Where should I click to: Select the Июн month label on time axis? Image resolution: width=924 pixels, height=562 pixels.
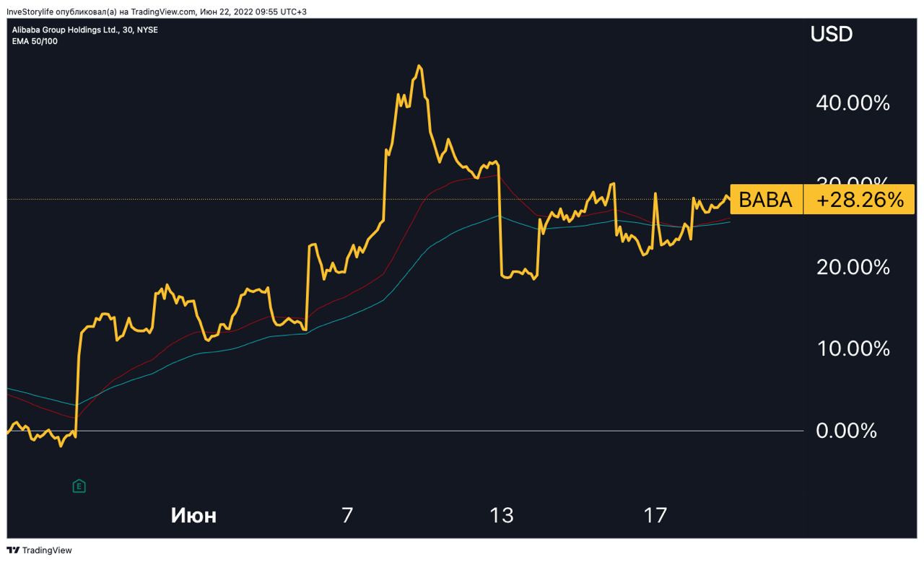click(x=193, y=515)
